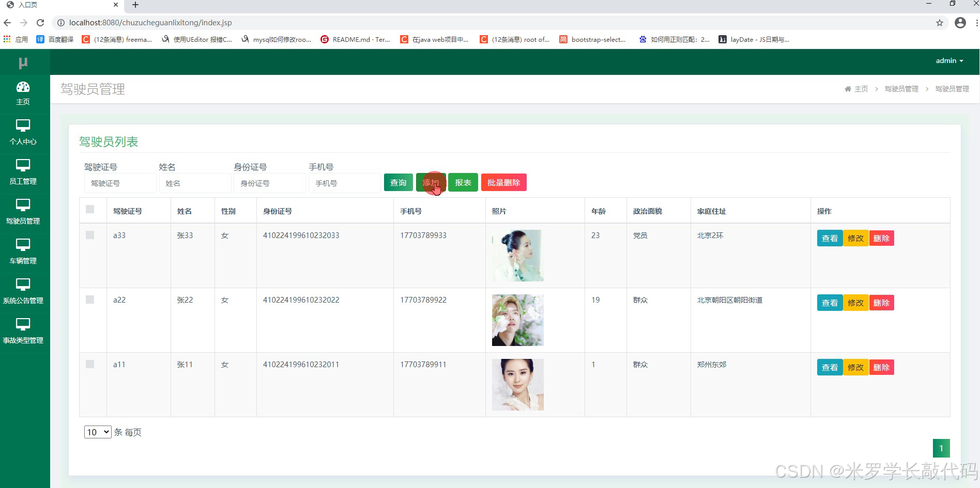Open 系统公告管理 in the sidebar
The width and height of the screenshot is (980, 488).
tap(23, 291)
